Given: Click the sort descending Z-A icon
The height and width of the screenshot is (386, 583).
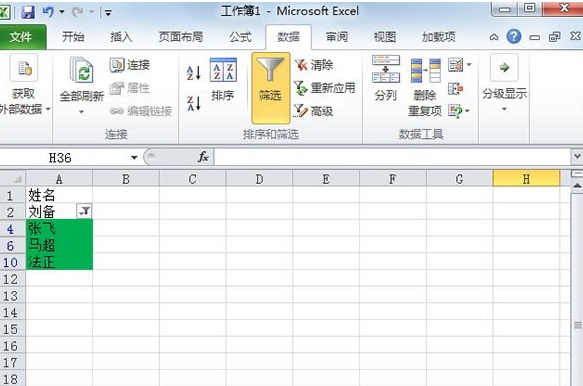Looking at the screenshot, I should click(194, 103).
